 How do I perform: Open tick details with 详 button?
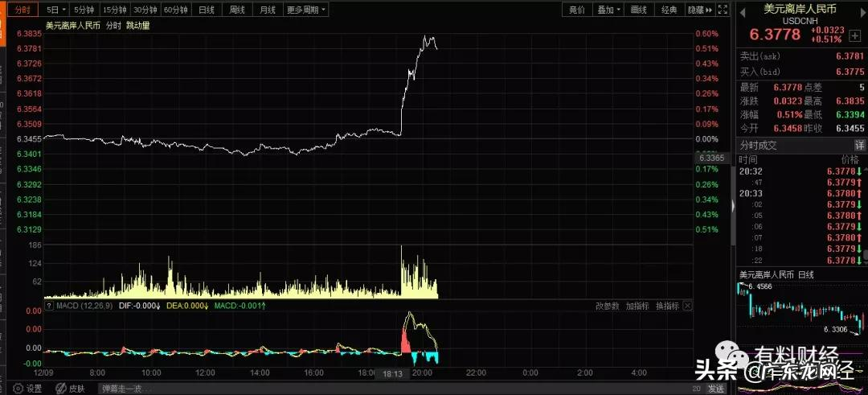tap(860, 145)
